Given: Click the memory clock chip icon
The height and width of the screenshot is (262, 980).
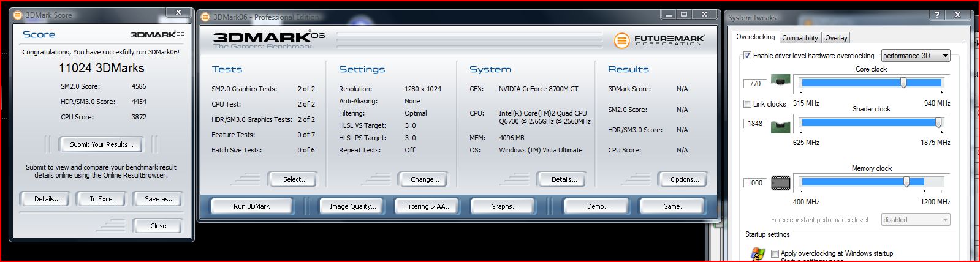Looking at the screenshot, I should coord(780,182).
